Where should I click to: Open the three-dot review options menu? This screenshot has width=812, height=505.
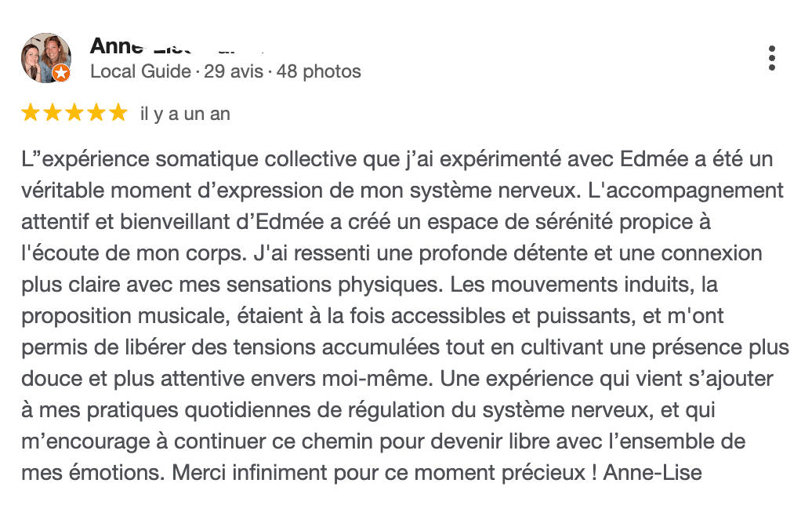[x=772, y=58]
